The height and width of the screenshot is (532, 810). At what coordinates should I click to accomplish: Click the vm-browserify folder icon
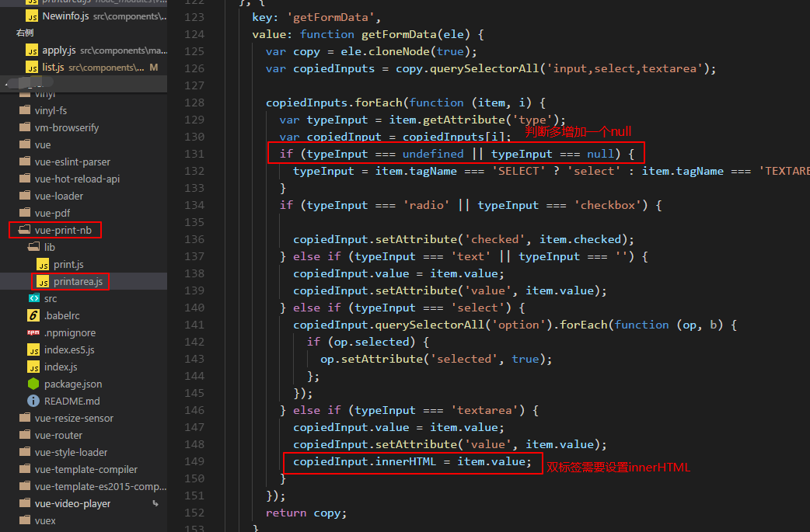(x=25, y=127)
